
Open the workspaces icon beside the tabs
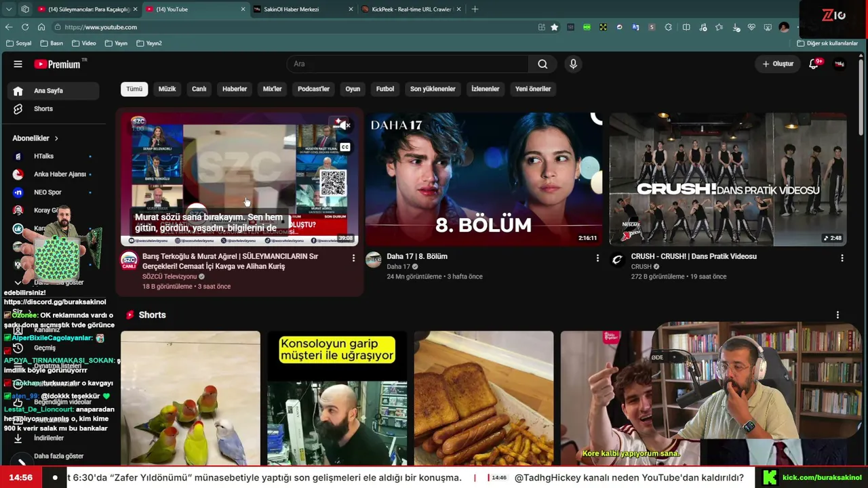coord(25,9)
